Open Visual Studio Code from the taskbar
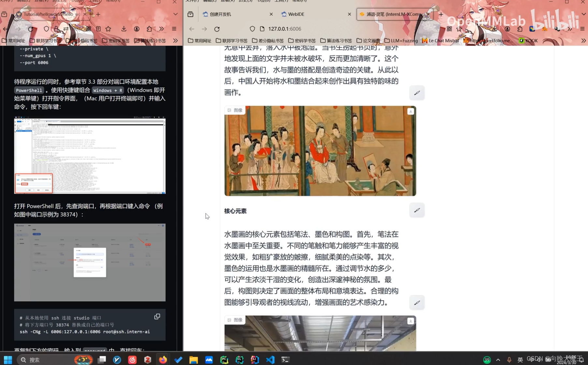Image resolution: width=588 pixels, height=365 pixels. pos(270,359)
